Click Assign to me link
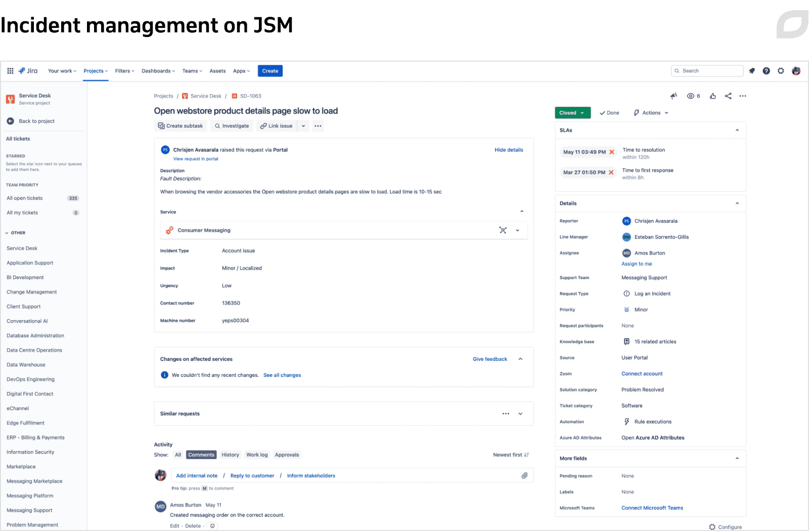The width and height of the screenshot is (809, 532). point(637,264)
